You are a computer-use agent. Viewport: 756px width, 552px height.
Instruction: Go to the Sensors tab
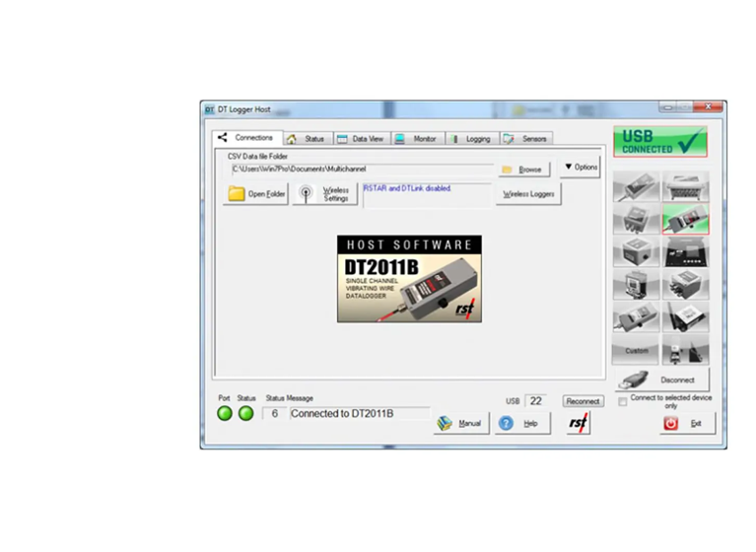526,139
